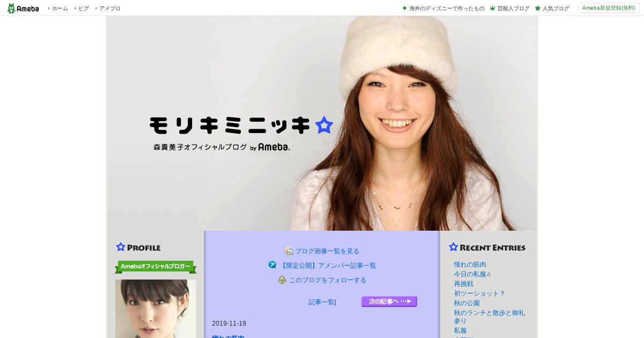
Task: Open 芸能人ブログ link
Action: click(514, 9)
